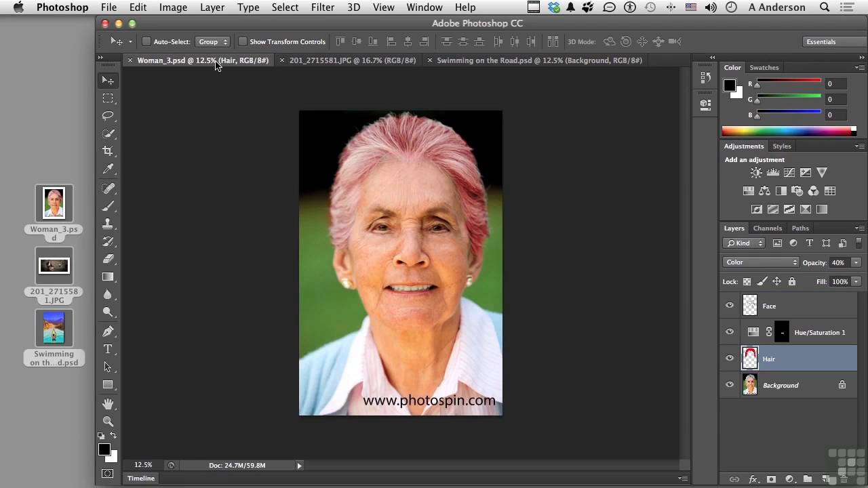868x488 pixels.
Task: Open the Color blending mode dropdown
Action: 761,262
